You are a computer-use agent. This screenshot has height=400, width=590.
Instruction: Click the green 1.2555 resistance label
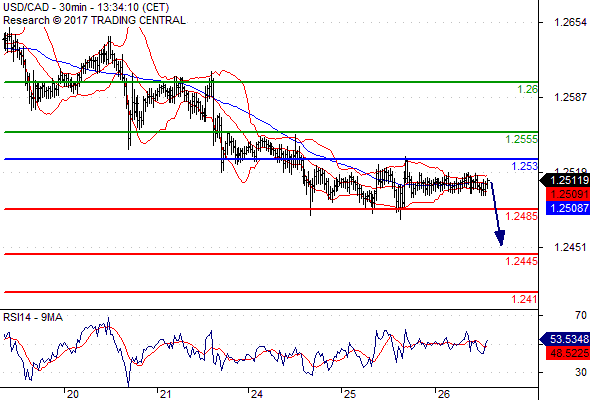[522, 140]
